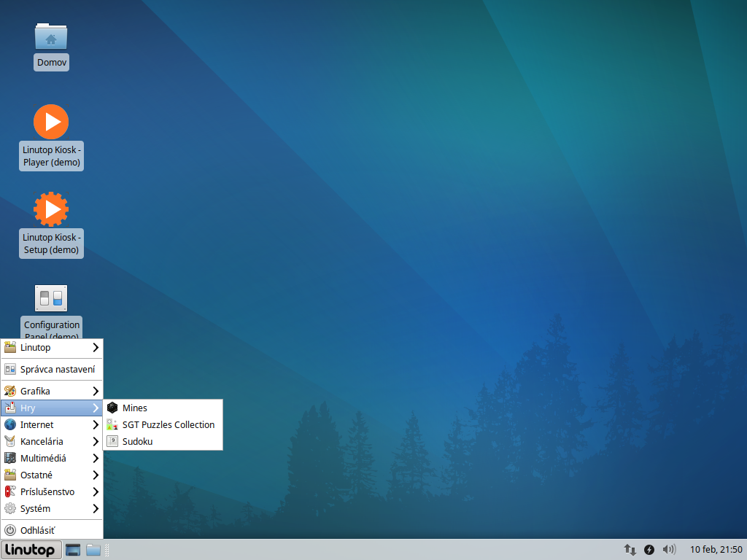Open the Internet menu category
This screenshot has height=560, width=747.
pos(52,424)
